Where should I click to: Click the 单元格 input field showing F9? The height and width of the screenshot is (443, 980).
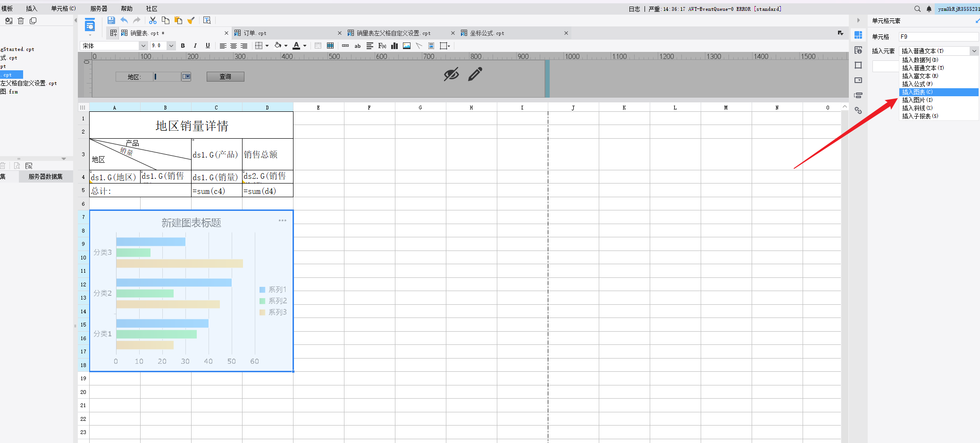coord(938,37)
